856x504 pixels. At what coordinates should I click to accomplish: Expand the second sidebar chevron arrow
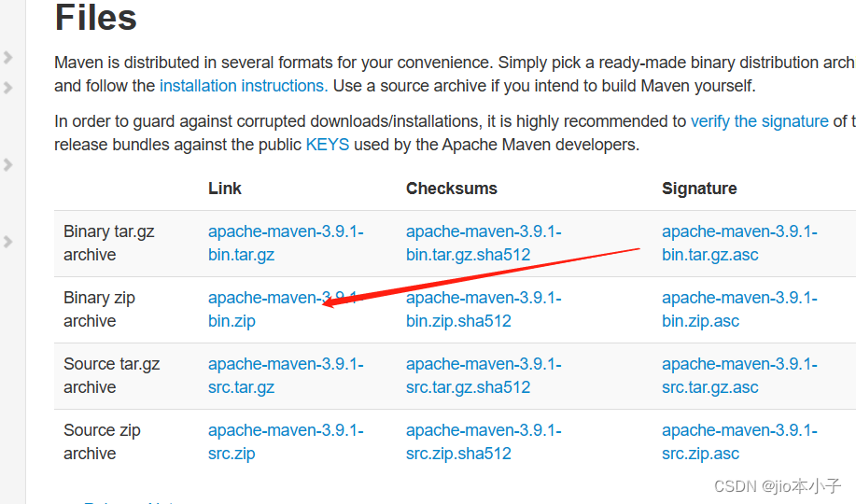7,88
